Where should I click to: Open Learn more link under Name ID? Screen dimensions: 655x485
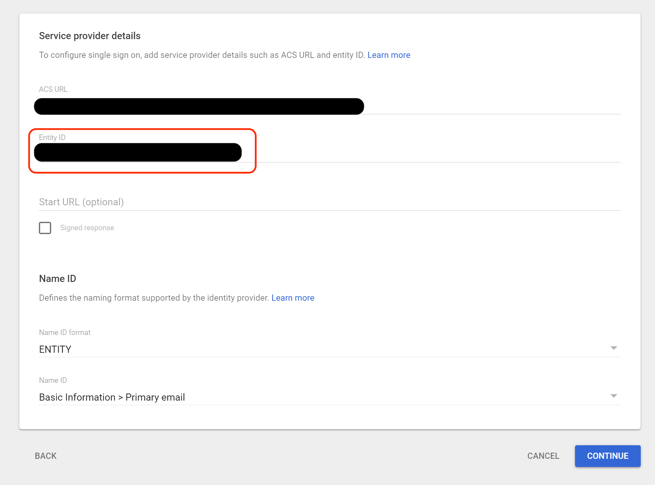click(x=292, y=298)
